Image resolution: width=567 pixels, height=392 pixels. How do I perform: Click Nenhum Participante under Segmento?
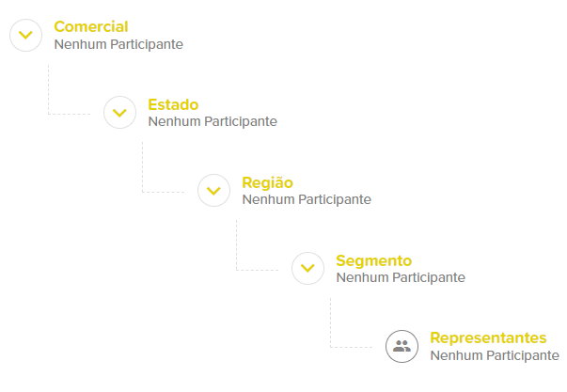pos(401,277)
